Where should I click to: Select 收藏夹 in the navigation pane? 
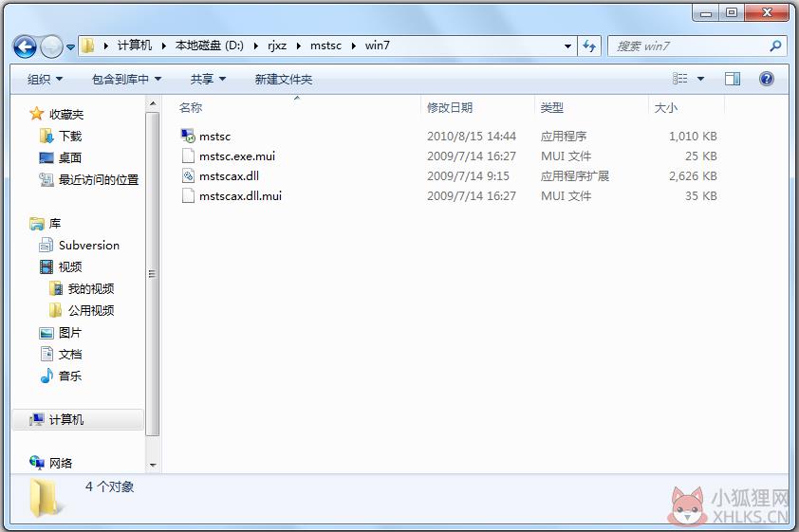point(66,114)
